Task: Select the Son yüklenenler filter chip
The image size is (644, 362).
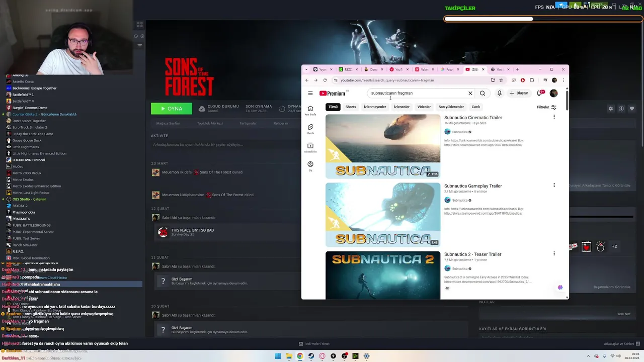Action: pos(451,107)
